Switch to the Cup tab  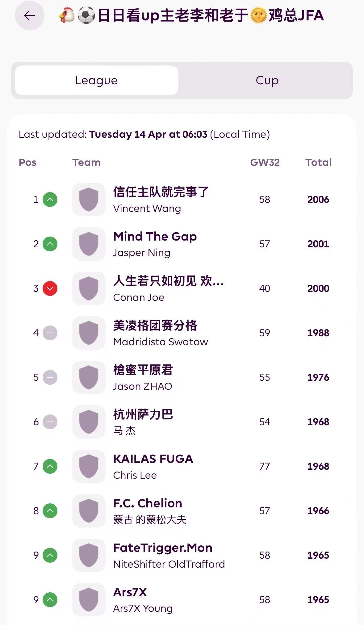coord(267,80)
